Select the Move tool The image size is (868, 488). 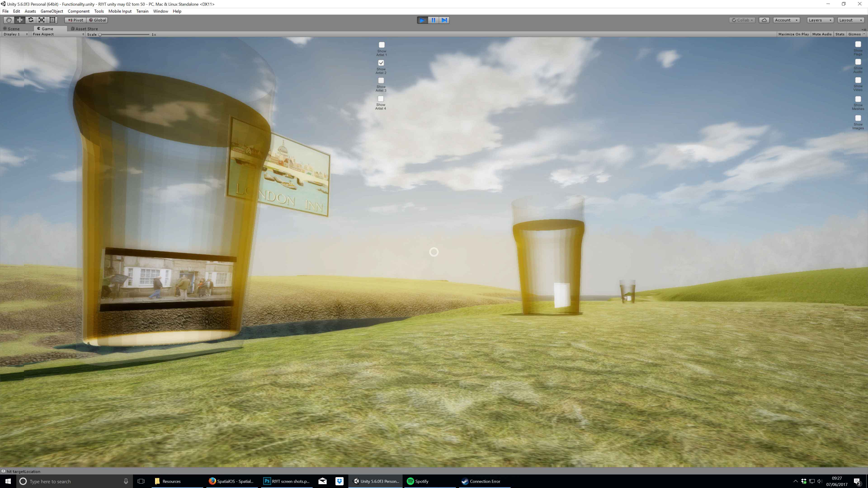pos(19,20)
